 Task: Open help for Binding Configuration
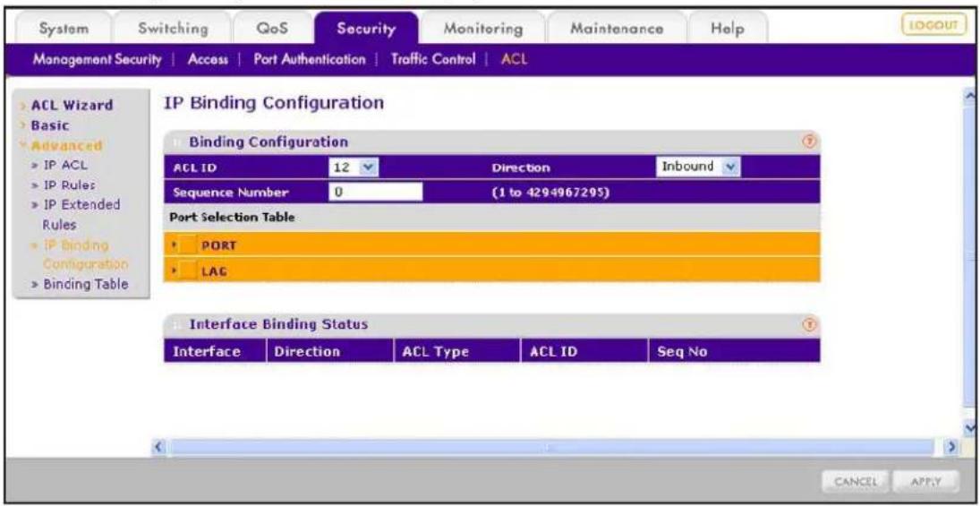point(809,142)
